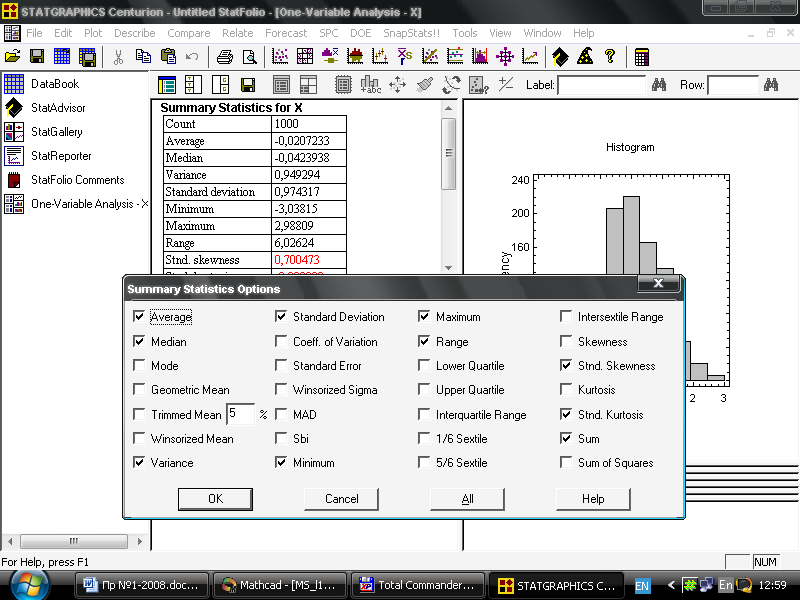Open the File menu

click(x=34, y=33)
